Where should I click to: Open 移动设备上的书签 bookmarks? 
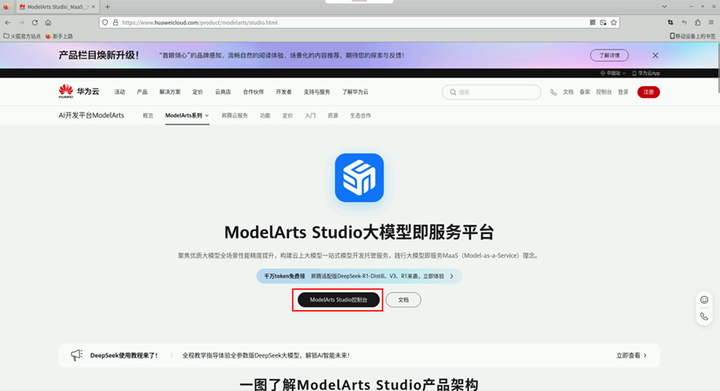click(692, 36)
